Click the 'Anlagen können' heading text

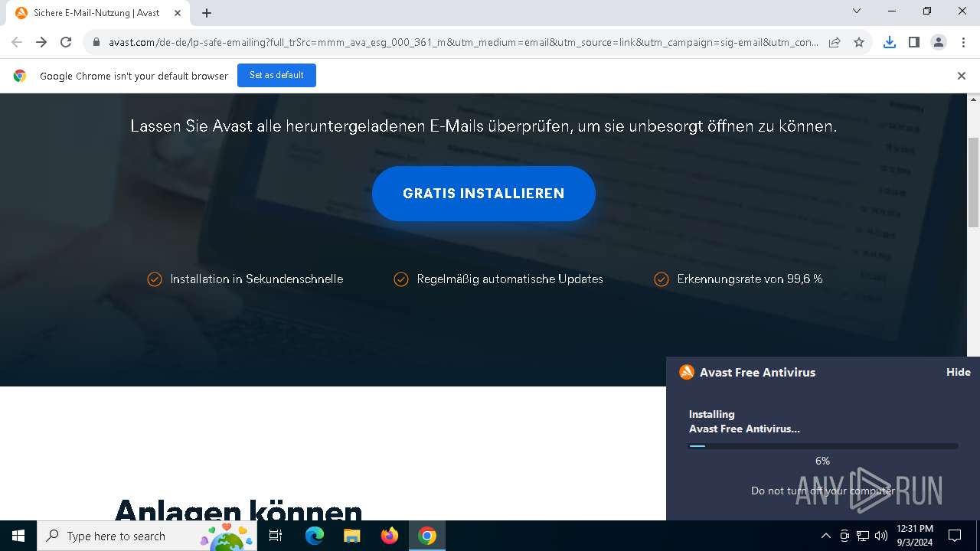238,510
